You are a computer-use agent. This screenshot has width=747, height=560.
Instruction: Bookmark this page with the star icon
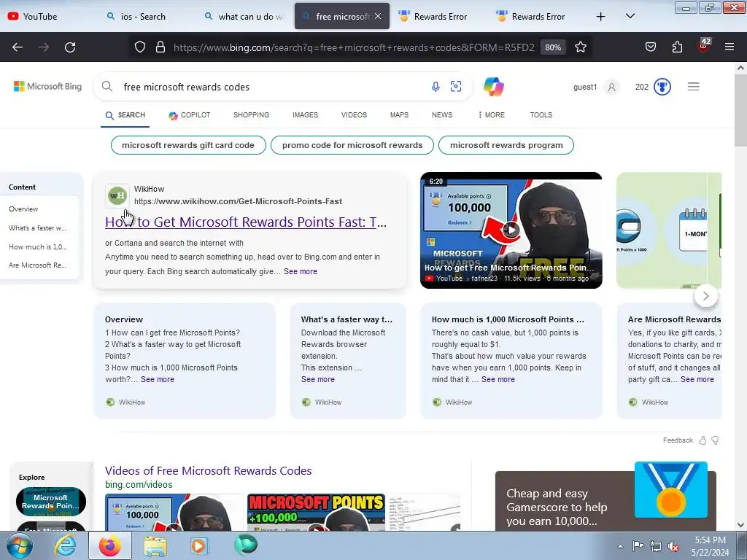point(580,47)
